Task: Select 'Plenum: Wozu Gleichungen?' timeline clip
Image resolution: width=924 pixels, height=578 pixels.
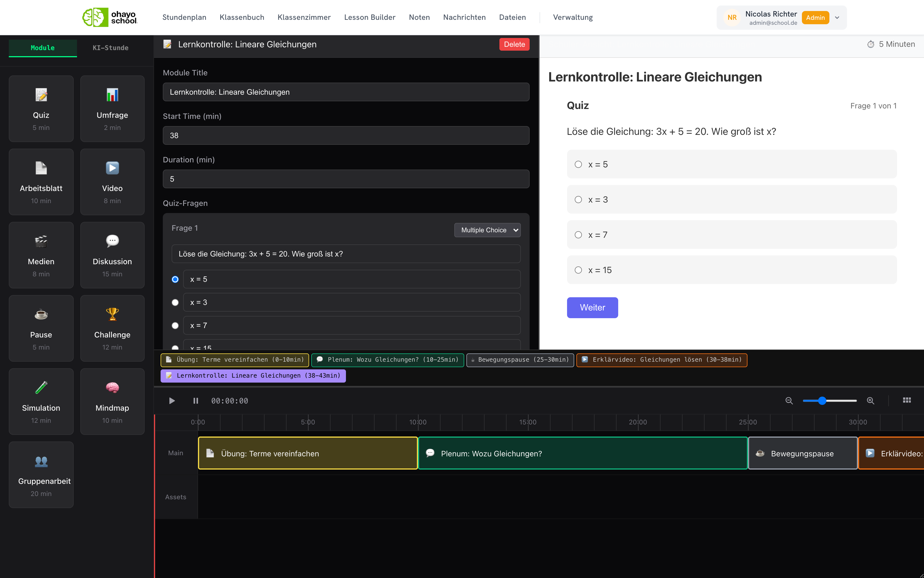Action: [x=583, y=453]
